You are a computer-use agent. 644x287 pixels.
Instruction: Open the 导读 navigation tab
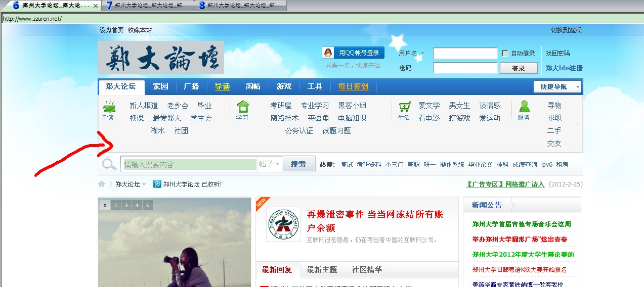point(222,86)
